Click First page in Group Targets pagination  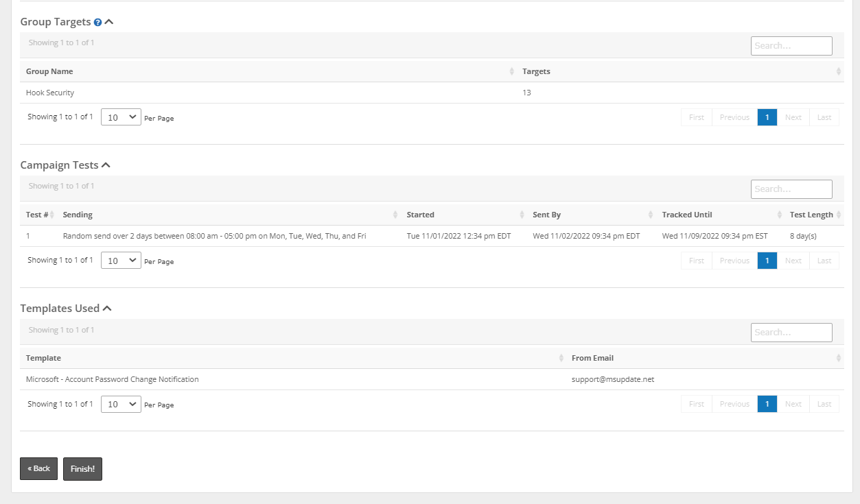point(697,117)
